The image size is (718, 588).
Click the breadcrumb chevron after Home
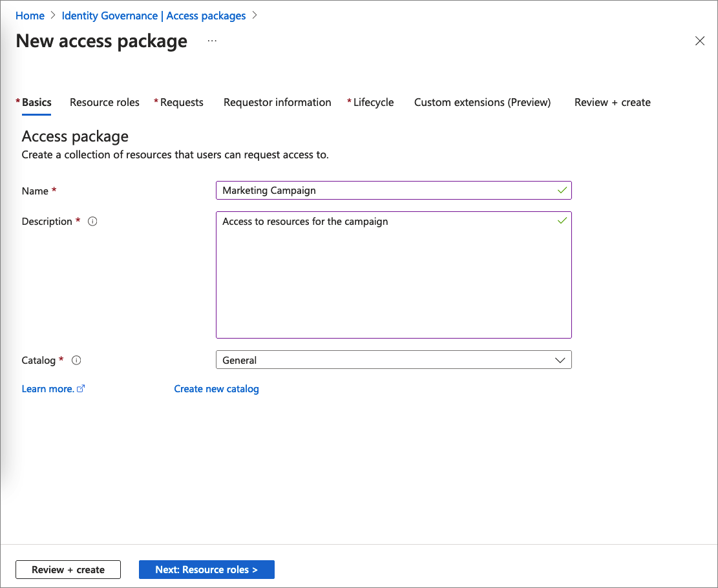pyautogui.click(x=52, y=15)
